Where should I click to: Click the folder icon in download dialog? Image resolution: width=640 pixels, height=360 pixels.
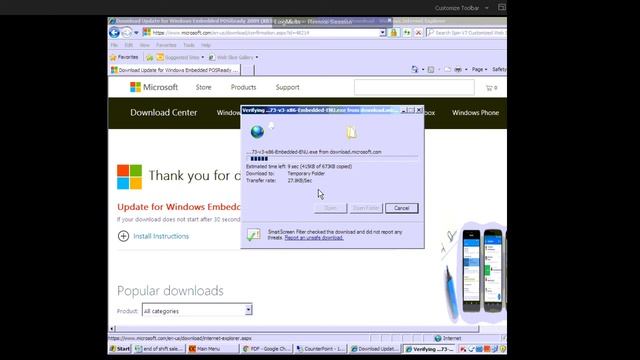pyautogui.click(x=351, y=132)
